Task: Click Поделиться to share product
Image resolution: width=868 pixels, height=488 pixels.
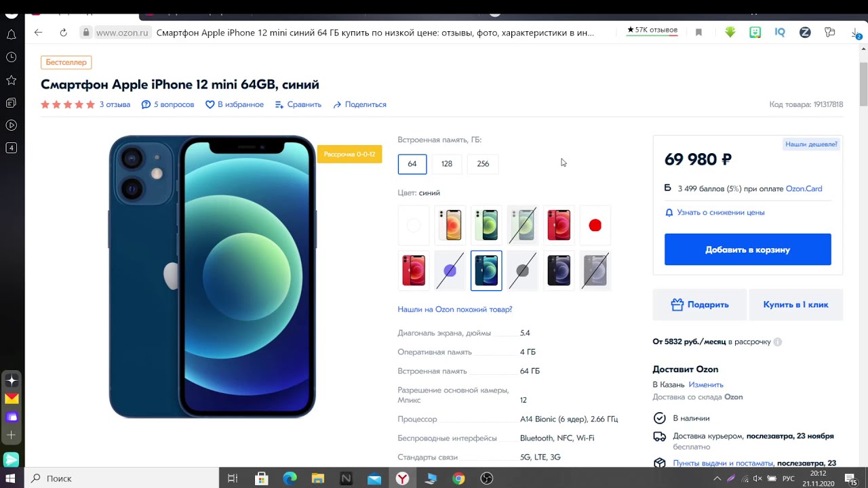Action: pyautogui.click(x=359, y=104)
